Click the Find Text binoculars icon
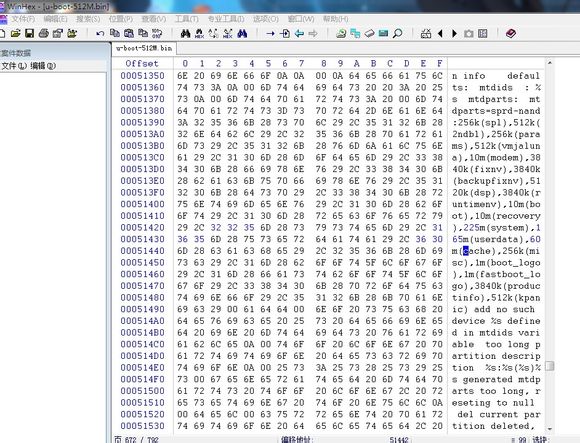Image resolution: width=580 pixels, height=443 pixels. click(185, 34)
